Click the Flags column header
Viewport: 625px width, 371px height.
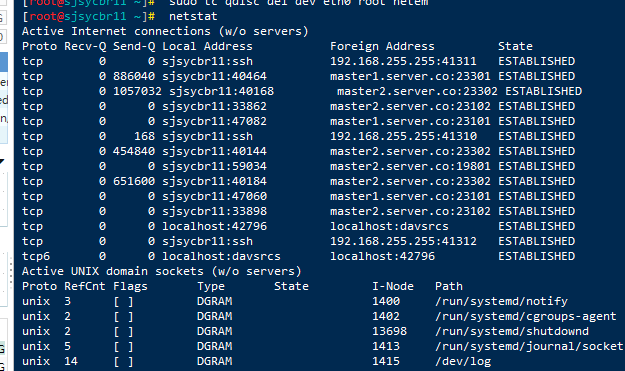click(x=130, y=287)
